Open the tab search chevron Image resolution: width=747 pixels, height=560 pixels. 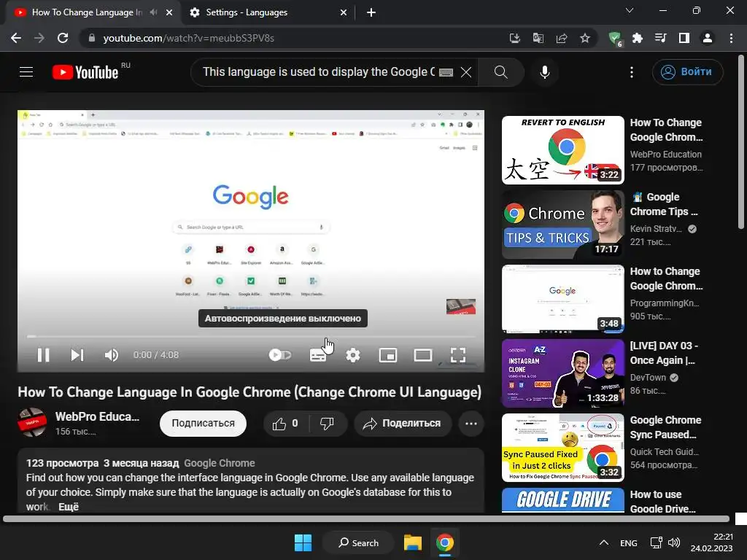coord(630,10)
